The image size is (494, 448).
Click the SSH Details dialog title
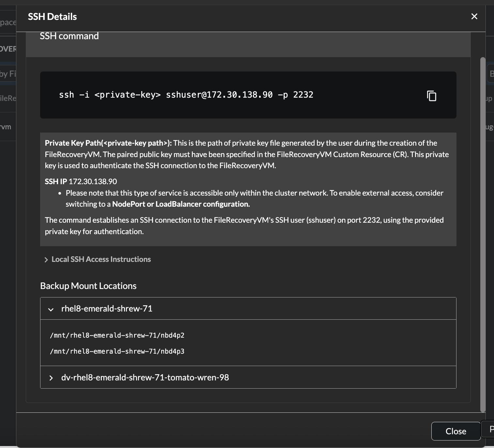click(52, 17)
